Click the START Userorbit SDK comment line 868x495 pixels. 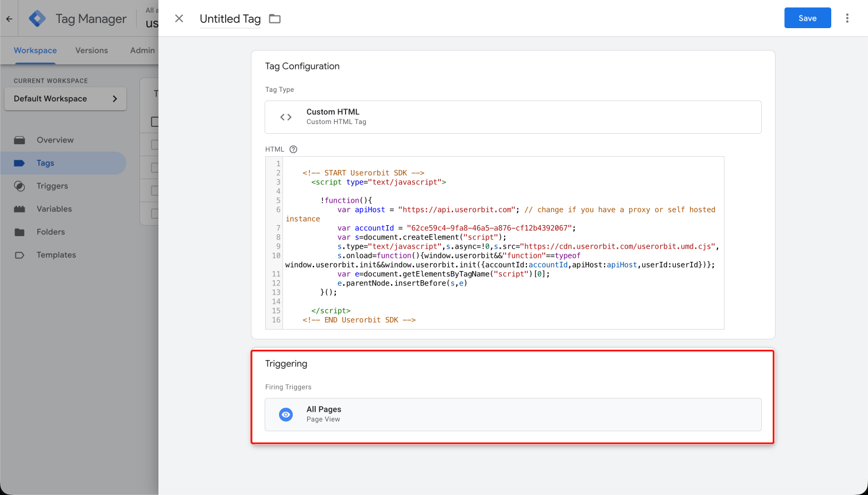pyautogui.click(x=363, y=173)
